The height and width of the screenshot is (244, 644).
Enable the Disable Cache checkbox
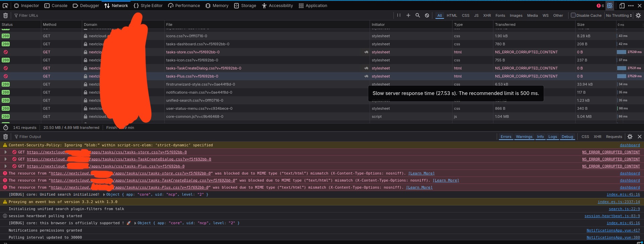pyautogui.click(x=573, y=15)
